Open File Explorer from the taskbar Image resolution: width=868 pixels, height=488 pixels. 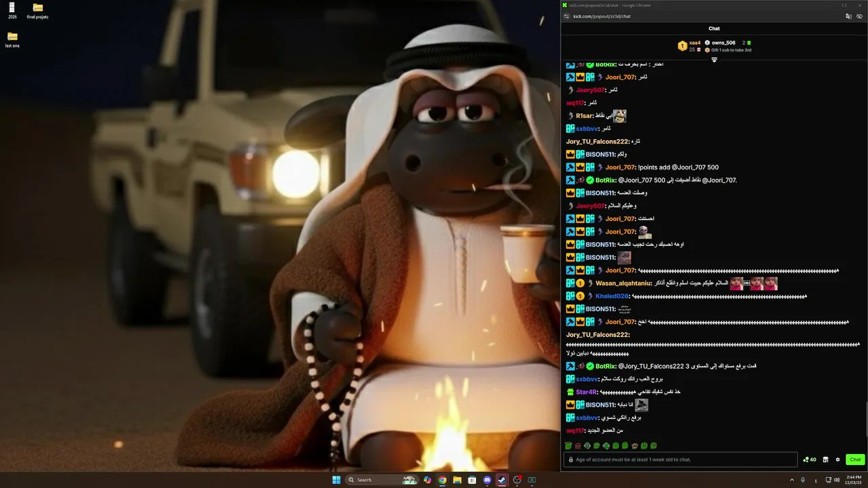coord(457,480)
